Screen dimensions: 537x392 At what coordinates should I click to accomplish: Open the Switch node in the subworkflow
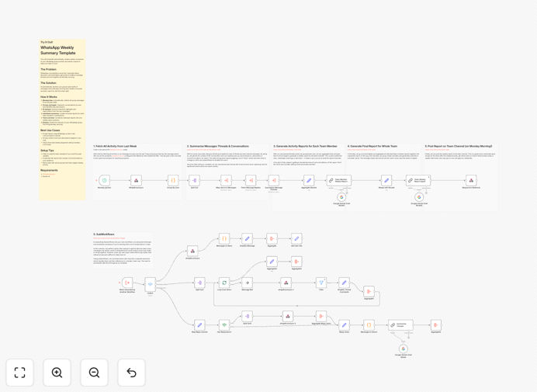150,284
